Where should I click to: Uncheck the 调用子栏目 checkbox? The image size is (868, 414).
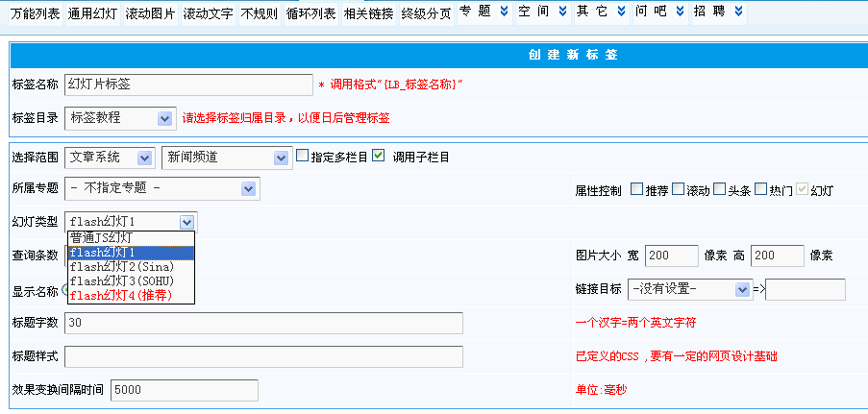379,156
